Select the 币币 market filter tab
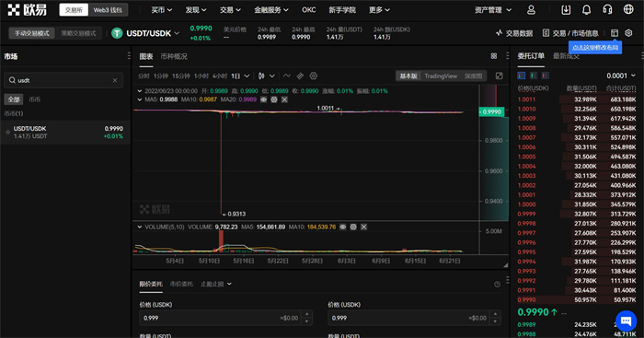Image resolution: width=644 pixels, height=338 pixels. coord(35,99)
